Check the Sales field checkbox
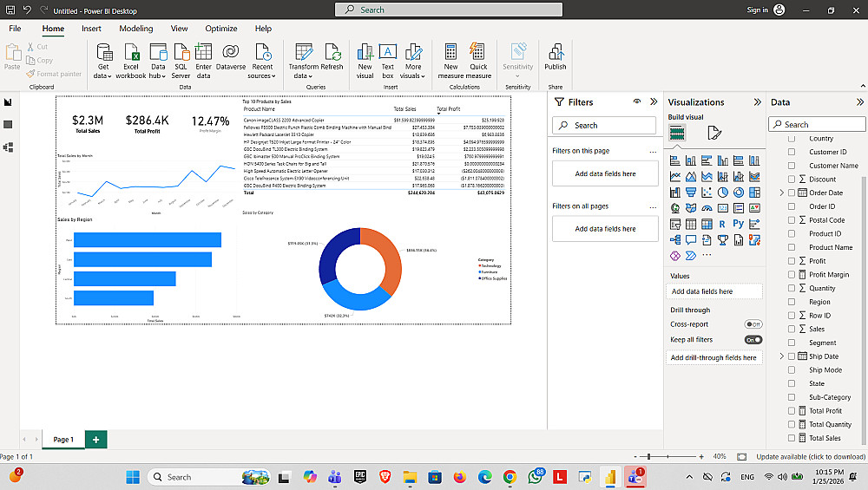Screen dimensions: 868x490 click(792, 329)
